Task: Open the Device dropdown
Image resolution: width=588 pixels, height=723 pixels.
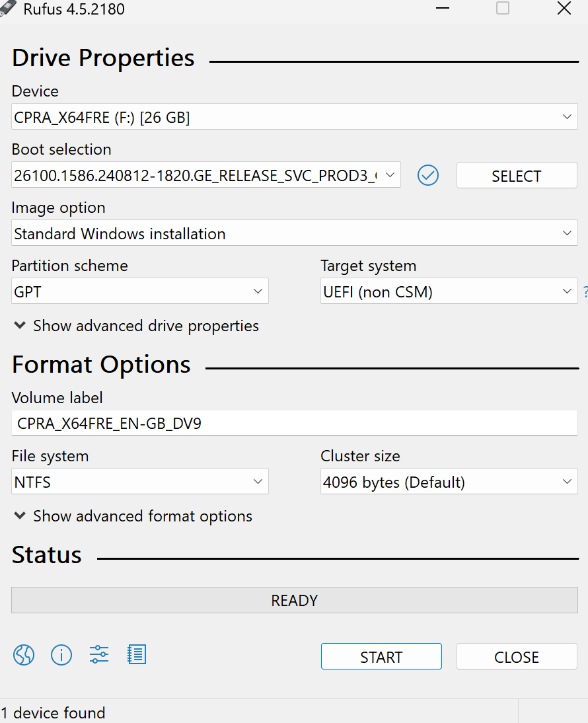Action: pyautogui.click(x=295, y=117)
